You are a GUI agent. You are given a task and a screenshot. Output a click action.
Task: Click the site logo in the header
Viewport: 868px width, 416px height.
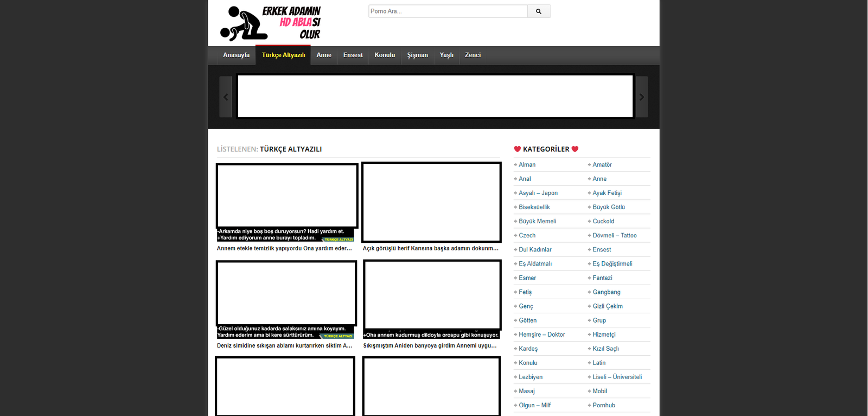pos(270,23)
